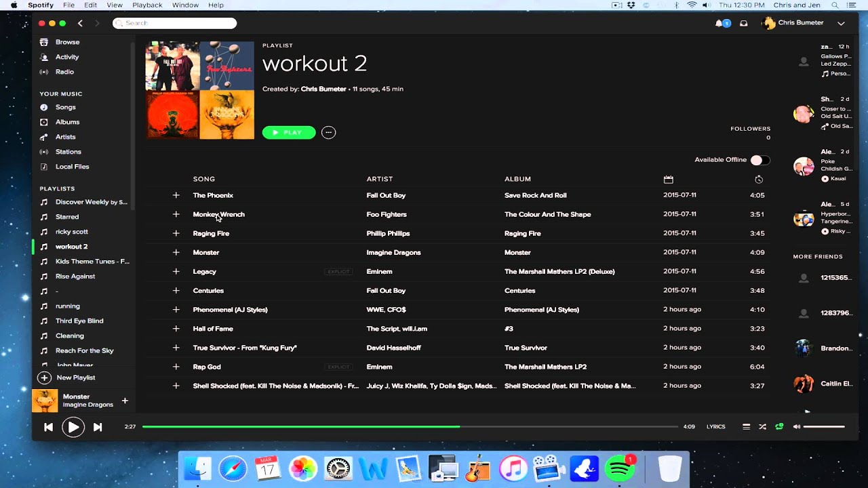Open the Edit menu
The height and width of the screenshot is (488, 868).
pos(90,5)
